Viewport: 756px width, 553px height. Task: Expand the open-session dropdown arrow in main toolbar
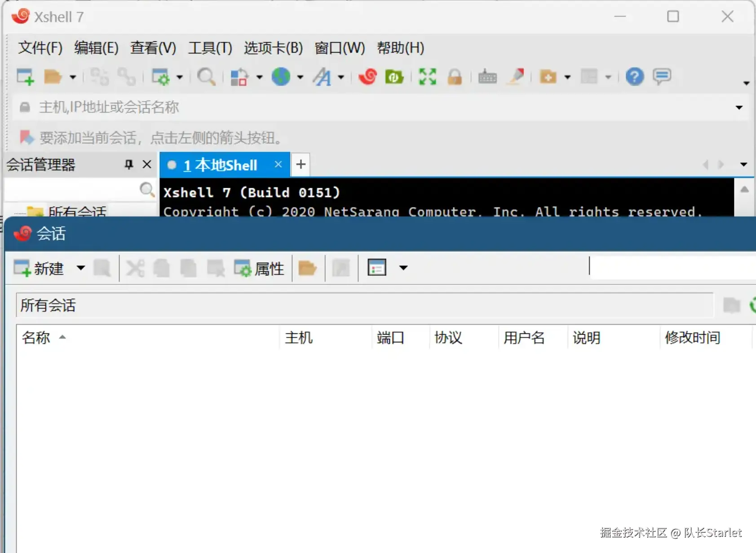[x=72, y=77]
